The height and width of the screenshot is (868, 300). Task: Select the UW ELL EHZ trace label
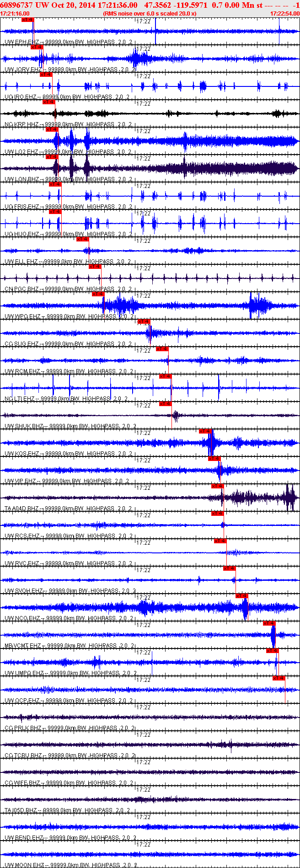[68, 262]
